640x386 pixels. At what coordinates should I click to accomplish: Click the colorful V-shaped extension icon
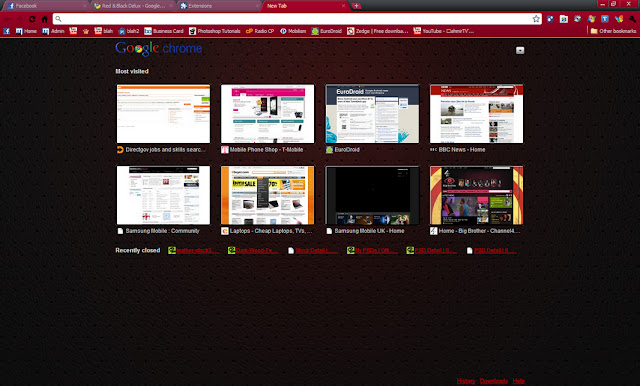coord(619,19)
